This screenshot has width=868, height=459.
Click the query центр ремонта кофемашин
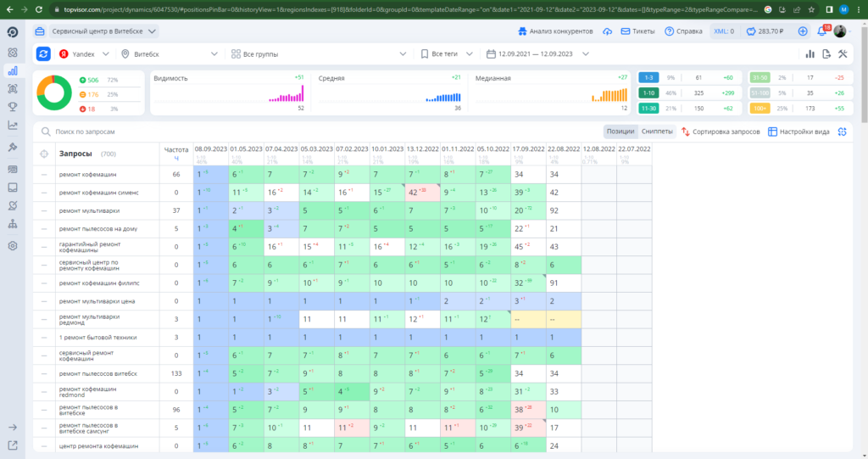98,445
